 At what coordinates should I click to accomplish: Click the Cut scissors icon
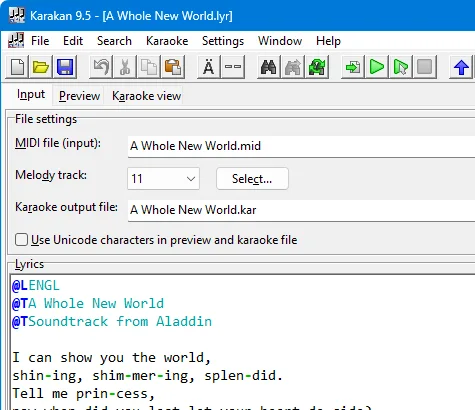click(125, 67)
